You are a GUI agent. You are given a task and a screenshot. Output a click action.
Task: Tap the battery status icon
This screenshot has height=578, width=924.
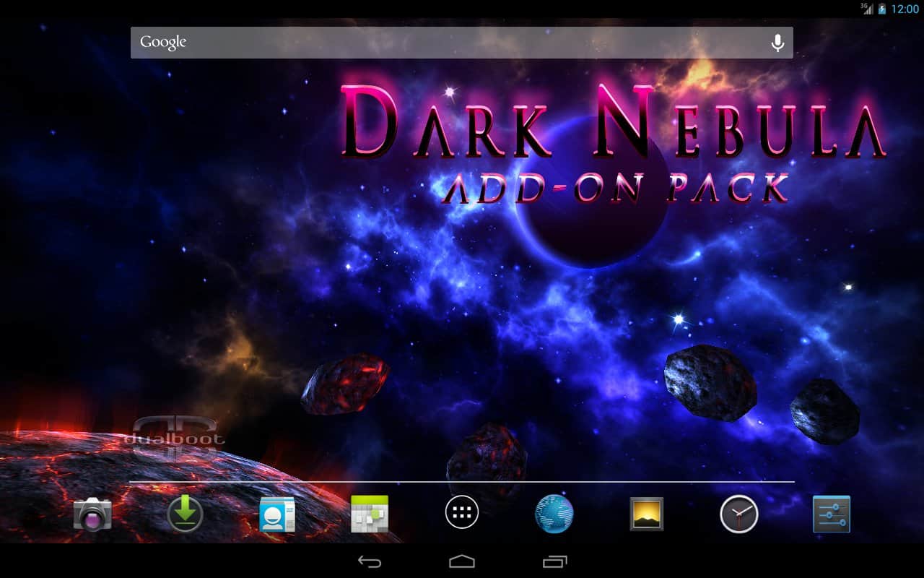(882, 9)
